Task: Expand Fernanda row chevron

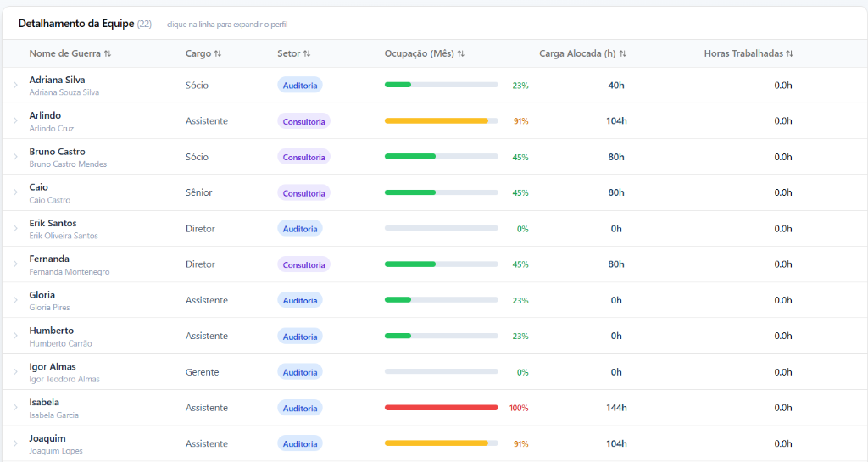Action: click(x=15, y=264)
